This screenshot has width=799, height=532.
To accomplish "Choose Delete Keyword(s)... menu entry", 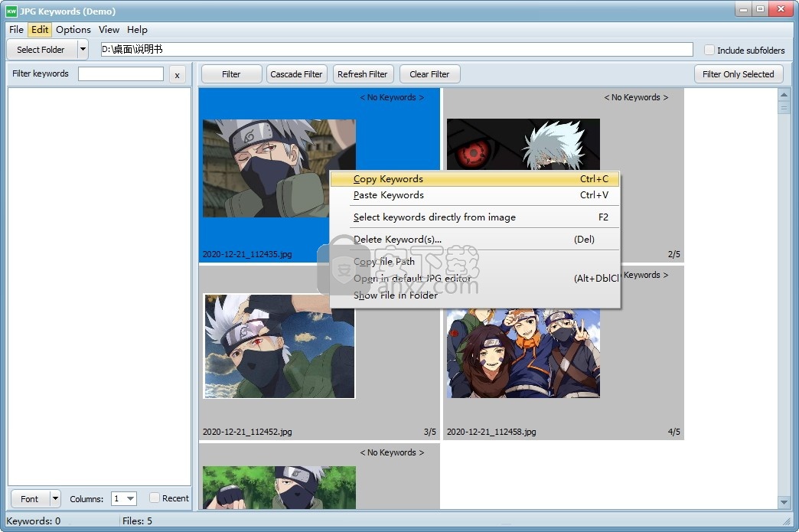I will pyautogui.click(x=475, y=240).
